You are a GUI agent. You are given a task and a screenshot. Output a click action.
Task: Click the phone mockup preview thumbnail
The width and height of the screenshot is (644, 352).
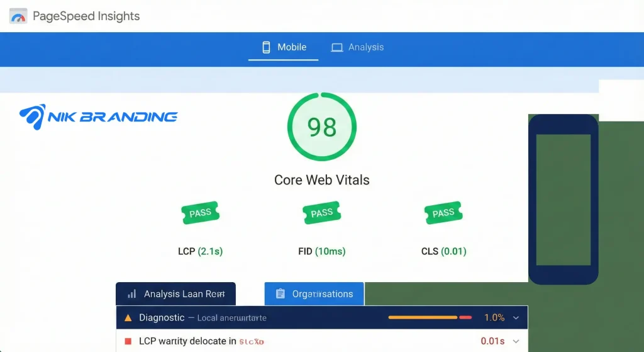[x=563, y=200]
